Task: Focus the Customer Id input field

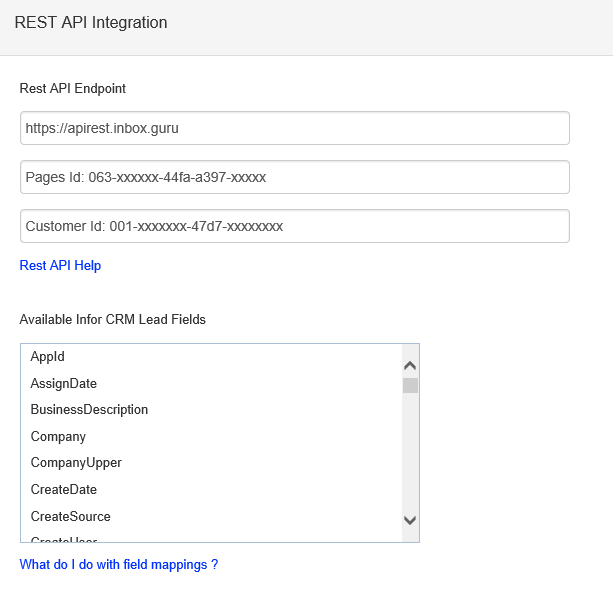Action: coord(295,226)
